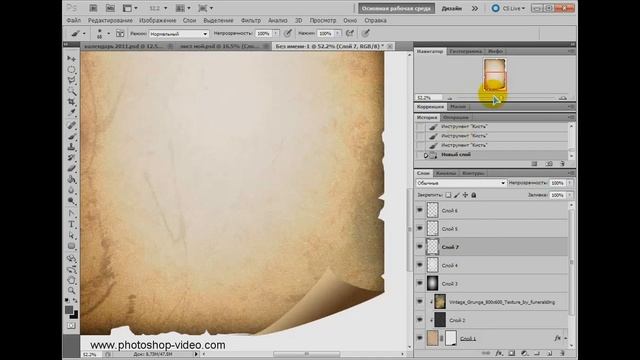Create a new layer in Layers panel

pyautogui.click(x=549, y=353)
